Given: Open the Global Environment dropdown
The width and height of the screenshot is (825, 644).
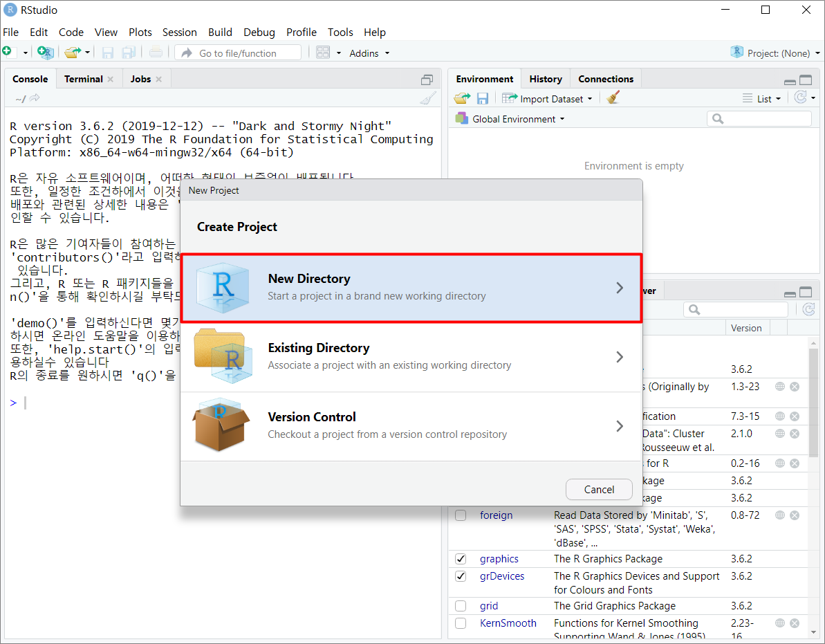Looking at the screenshot, I should click(x=510, y=119).
